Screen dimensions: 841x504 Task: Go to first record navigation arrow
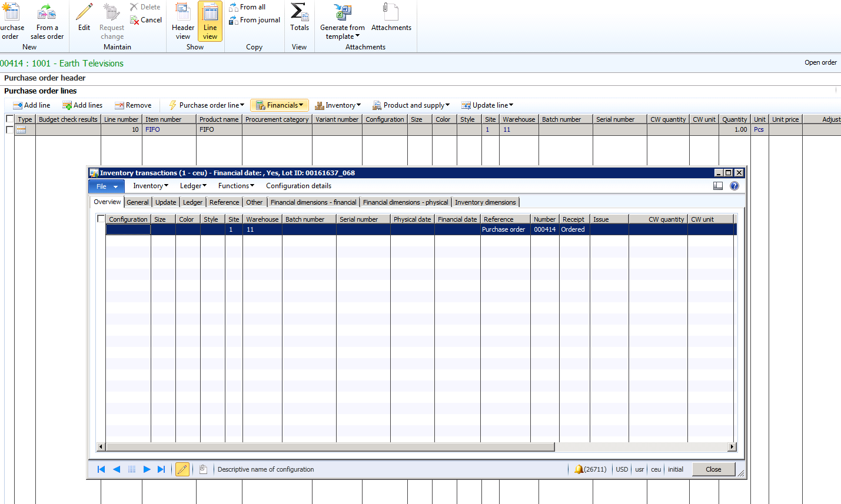[x=101, y=469]
